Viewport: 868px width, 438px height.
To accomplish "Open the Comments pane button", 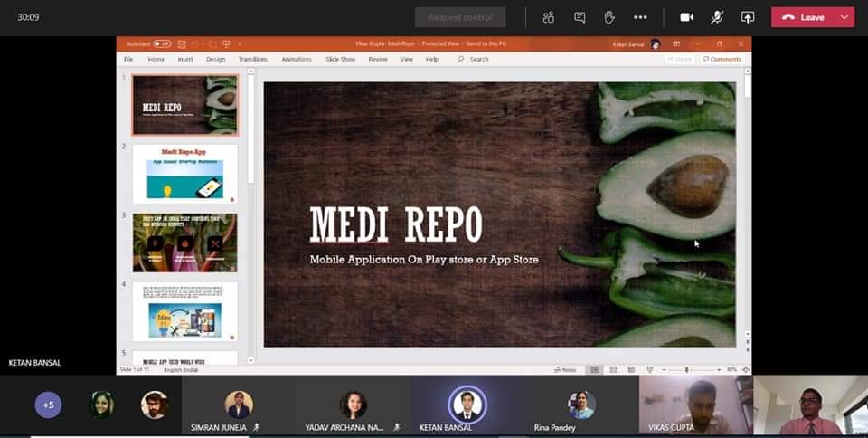I will [x=722, y=59].
